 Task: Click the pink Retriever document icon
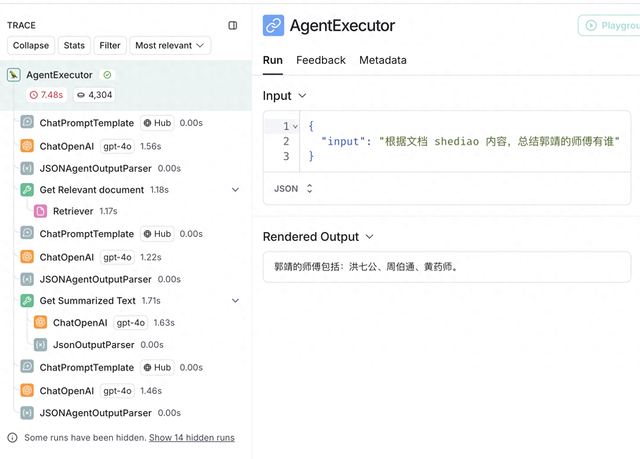[x=40, y=211]
